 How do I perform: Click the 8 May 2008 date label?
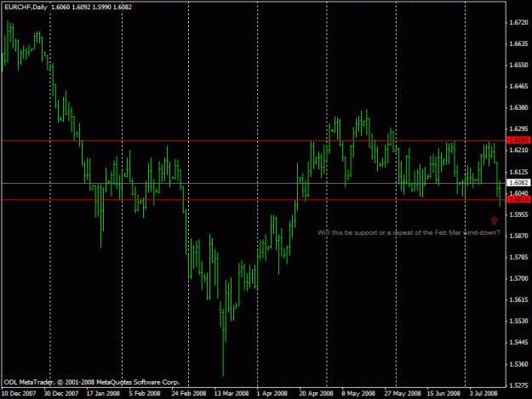[358, 393]
